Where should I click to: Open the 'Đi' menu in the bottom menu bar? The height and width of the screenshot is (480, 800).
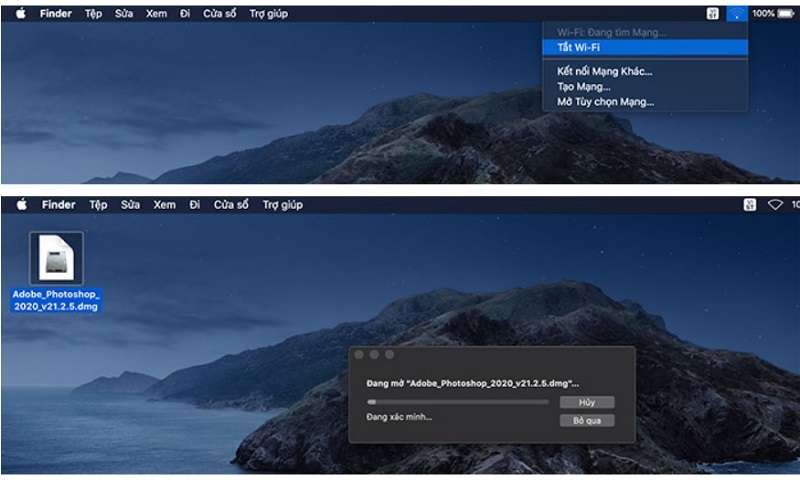[194, 205]
